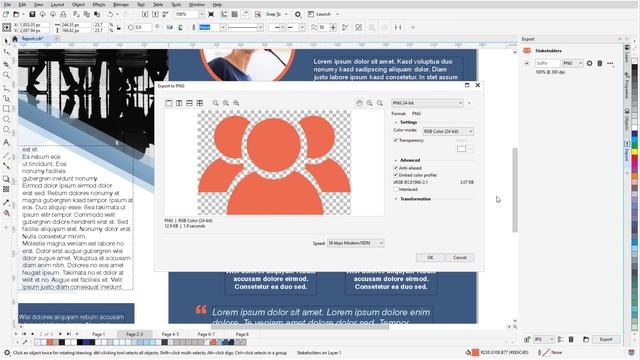Viewport: 640px width, 360px height.
Task: Open the Bitmaps menu
Action: 121,4
